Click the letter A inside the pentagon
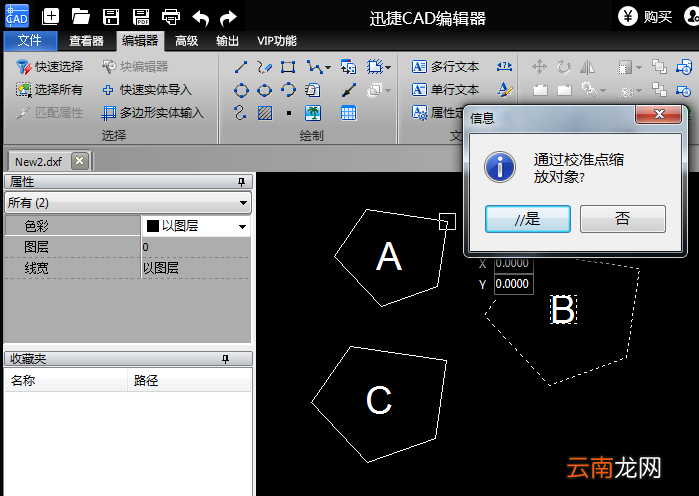 click(x=389, y=256)
